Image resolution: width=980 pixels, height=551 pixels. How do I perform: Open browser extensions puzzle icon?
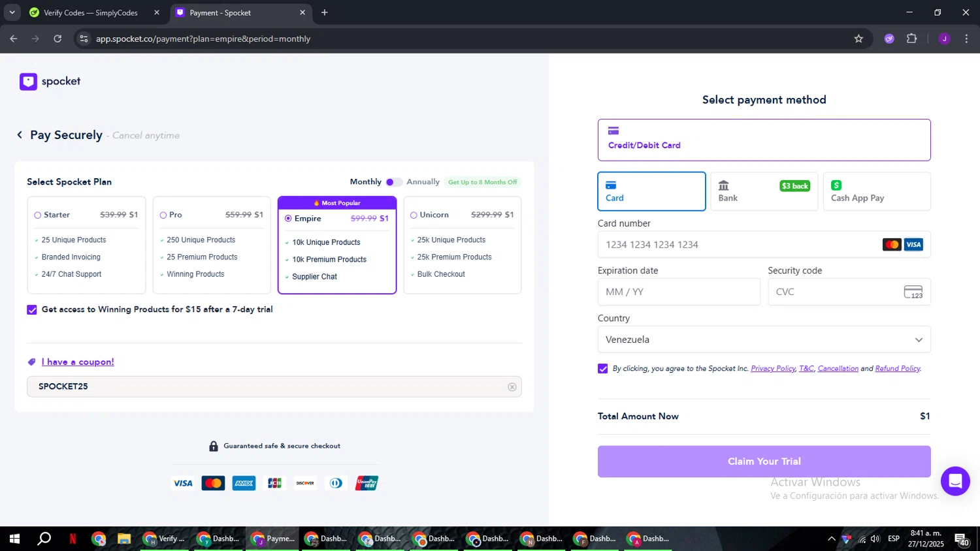click(x=912, y=39)
